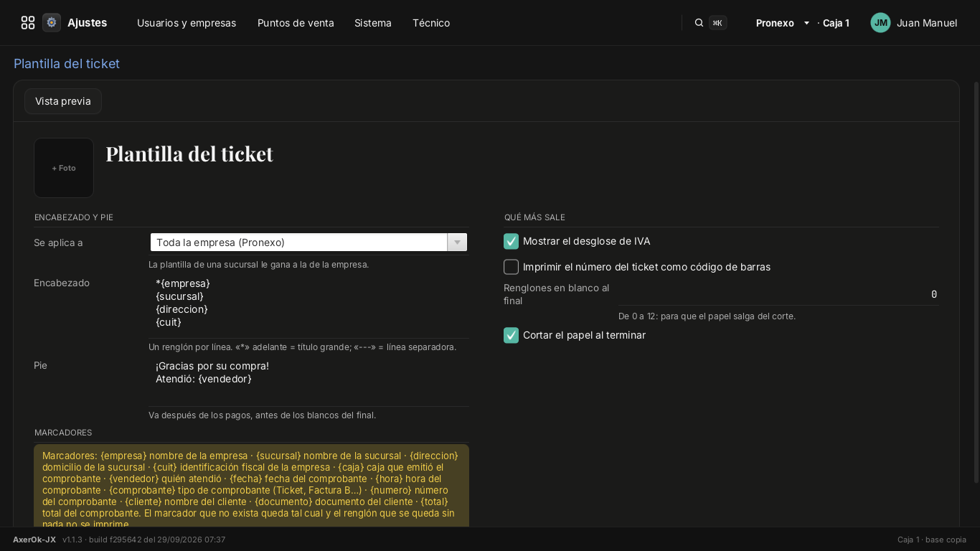Open the apps grid launcher icon
Screen dimensions: 980x551
point(28,23)
